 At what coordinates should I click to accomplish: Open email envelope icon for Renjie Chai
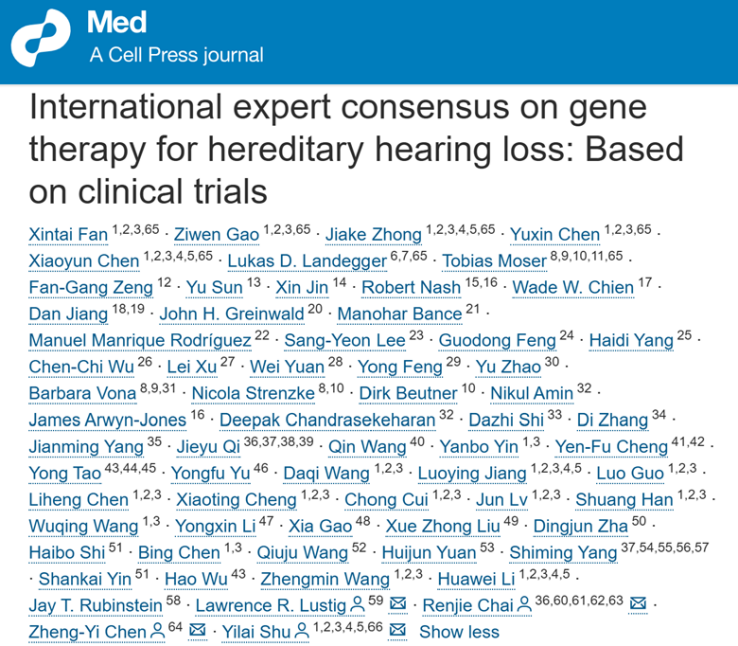637,605
